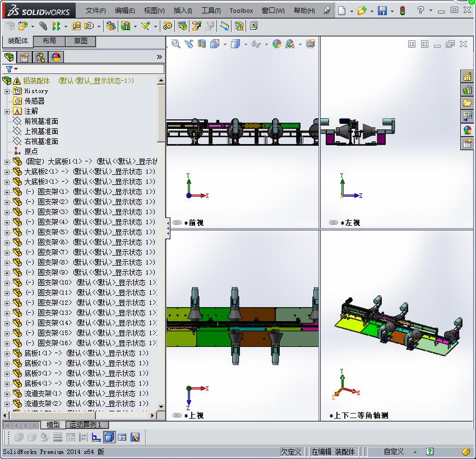Image resolution: width=476 pixels, height=459 pixels.
Task: Click the New Motion Study icon
Action: (168, 26)
